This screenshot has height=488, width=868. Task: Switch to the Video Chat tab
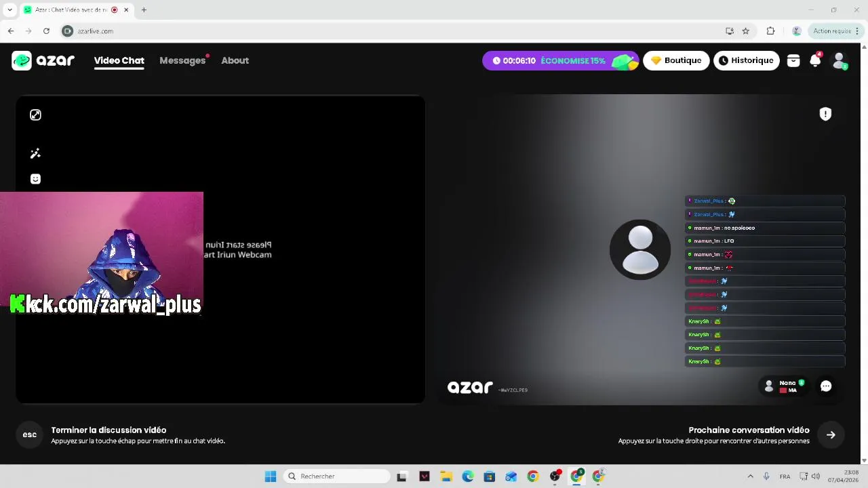119,60
